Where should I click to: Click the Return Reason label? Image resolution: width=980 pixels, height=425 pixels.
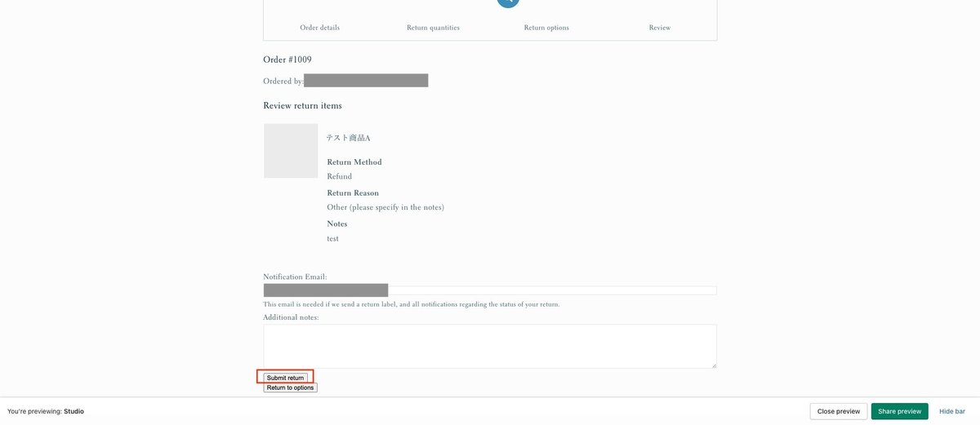coord(353,193)
